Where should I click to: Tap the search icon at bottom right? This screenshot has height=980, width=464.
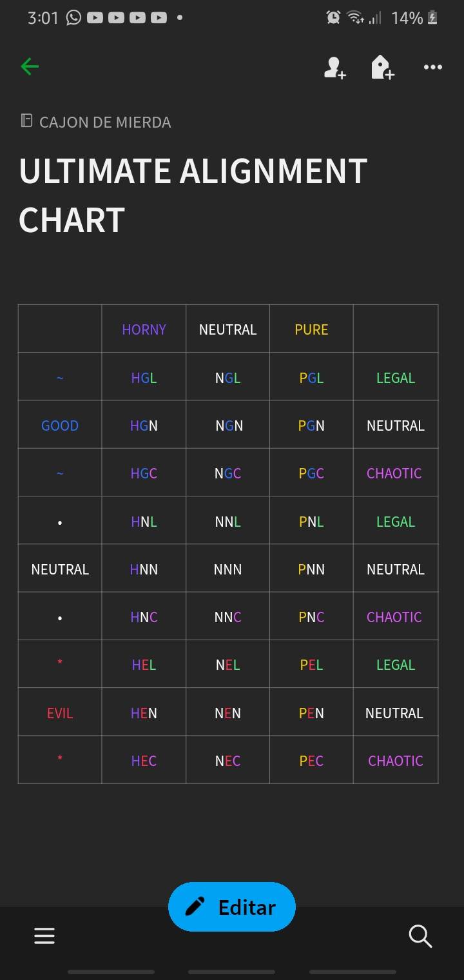(x=420, y=936)
